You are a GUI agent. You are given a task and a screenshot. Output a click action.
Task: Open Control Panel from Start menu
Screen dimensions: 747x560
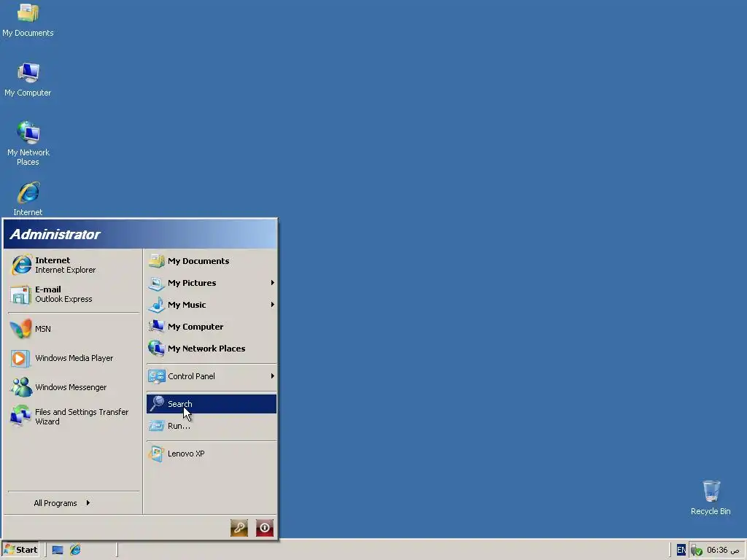point(211,376)
